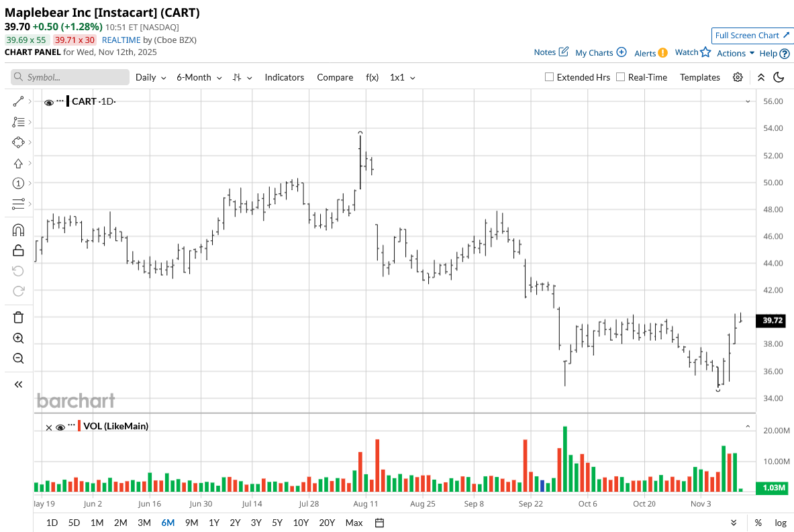Enable Real-Time checkbox
The width and height of the screenshot is (794, 532).
pos(620,77)
